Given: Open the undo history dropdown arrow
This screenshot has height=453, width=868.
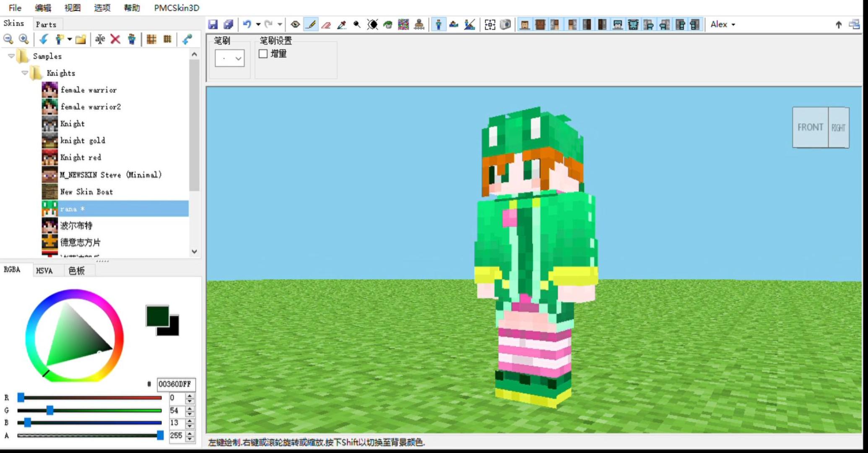Looking at the screenshot, I should tap(258, 24).
